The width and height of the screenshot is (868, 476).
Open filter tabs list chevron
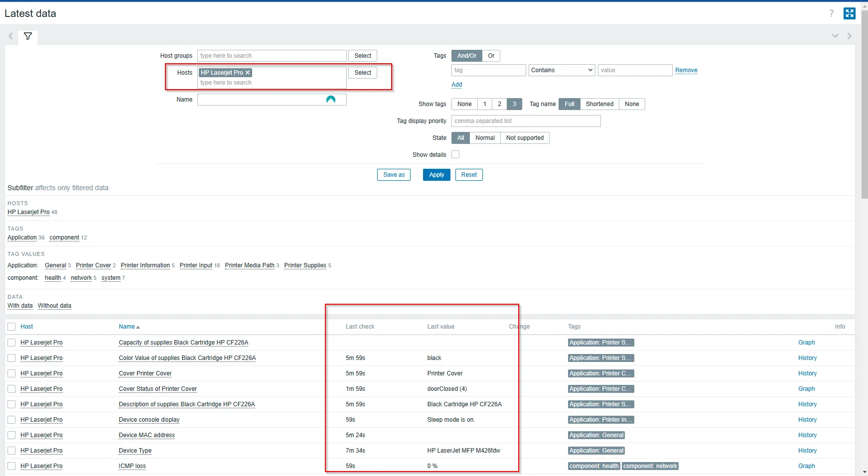[835, 36]
